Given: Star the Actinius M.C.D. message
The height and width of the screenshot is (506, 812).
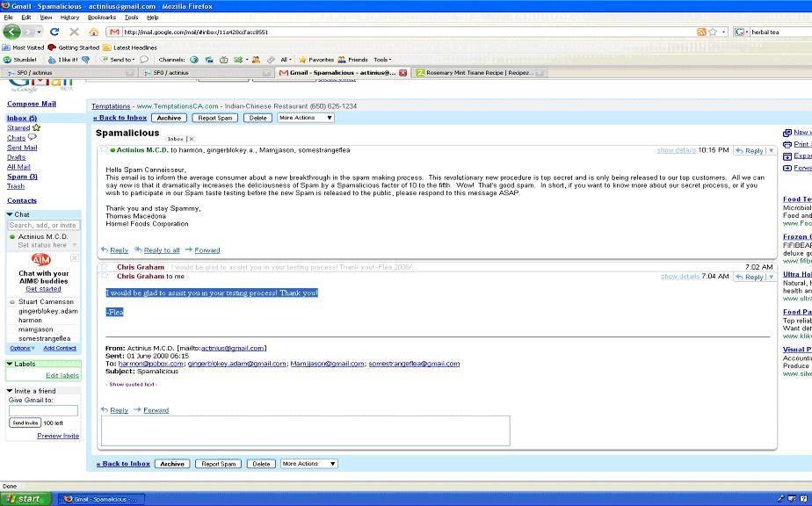Looking at the screenshot, I should click(104, 149).
